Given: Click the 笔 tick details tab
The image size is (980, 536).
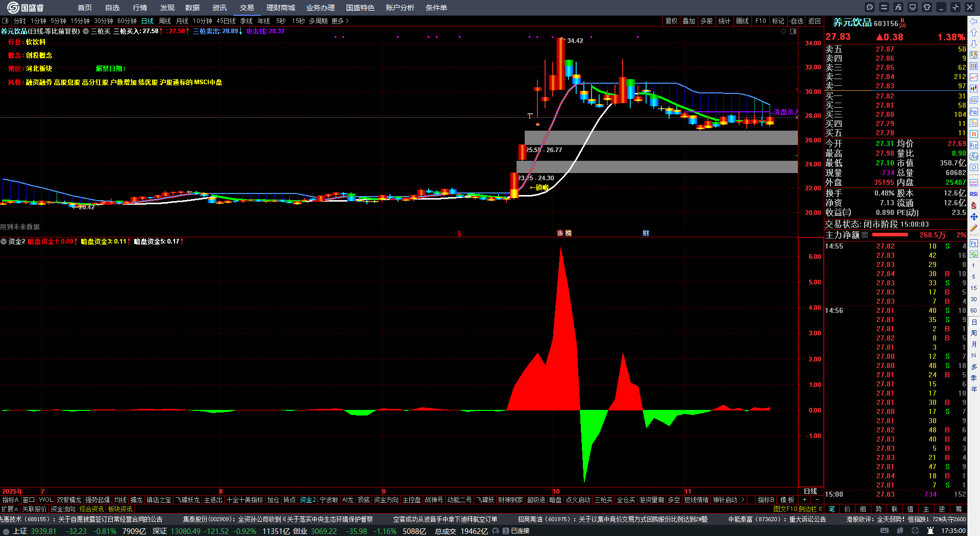Looking at the screenshot, I should (x=832, y=509).
